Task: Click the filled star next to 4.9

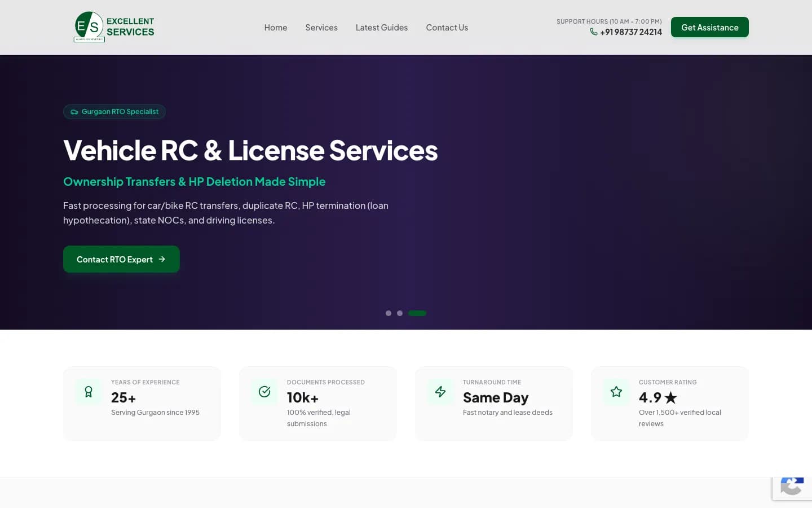Action: (670, 398)
